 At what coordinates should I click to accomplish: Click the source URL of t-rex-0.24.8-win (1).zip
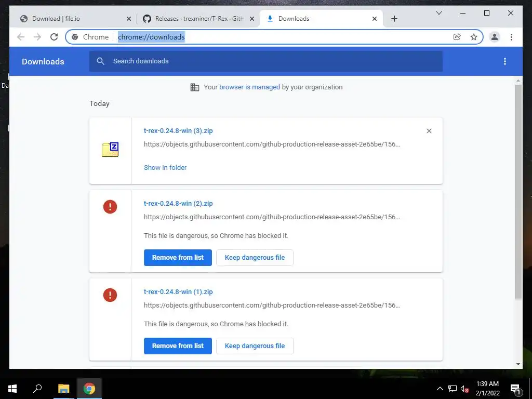(x=272, y=305)
